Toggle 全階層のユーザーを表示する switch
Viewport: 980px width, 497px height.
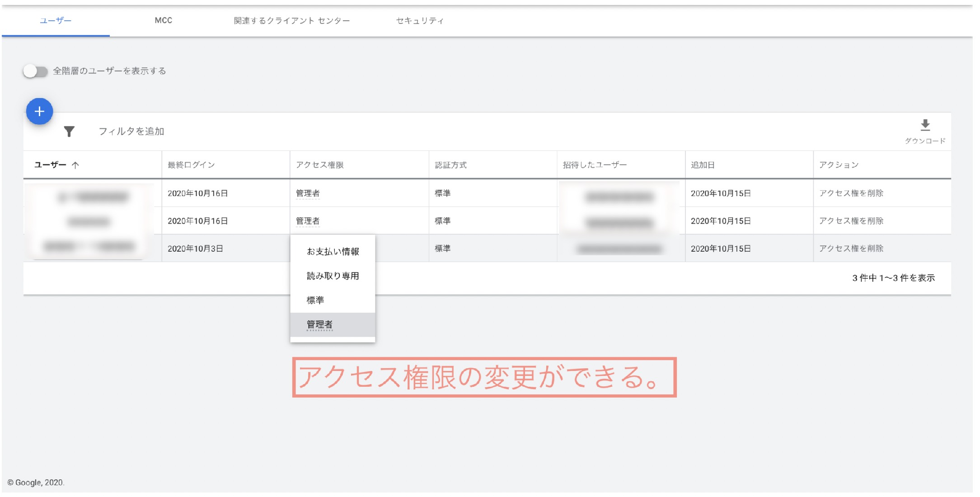(36, 71)
